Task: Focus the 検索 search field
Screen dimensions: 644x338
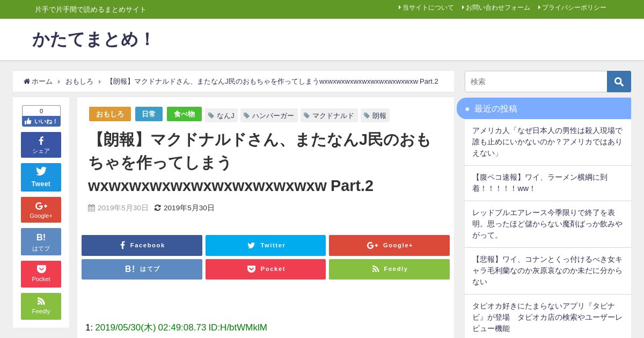Action: pos(536,82)
